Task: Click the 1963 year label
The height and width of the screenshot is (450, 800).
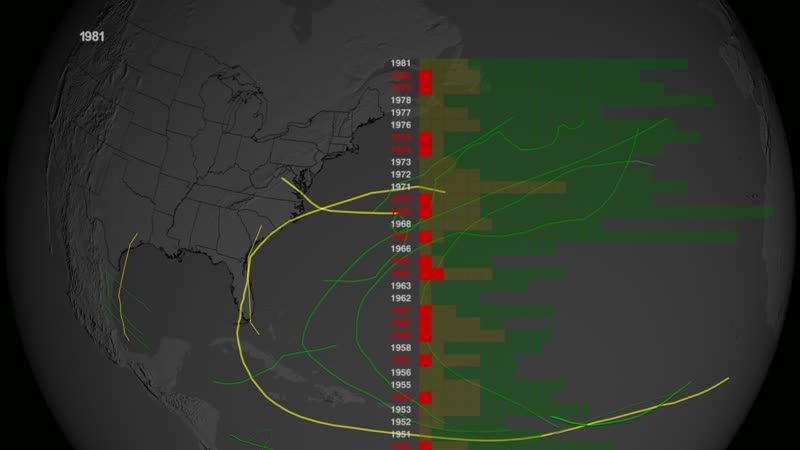Action: (401, 286)
